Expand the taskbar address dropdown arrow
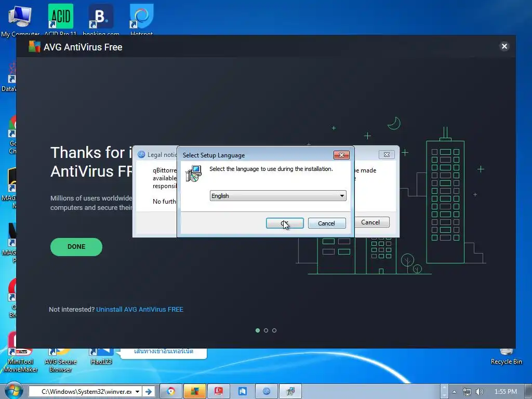 pyautogui.click(x=137, y=392)
